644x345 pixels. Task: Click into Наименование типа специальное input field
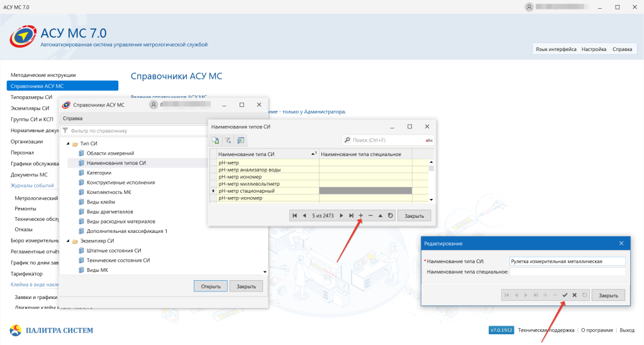[x=567, y=272]
